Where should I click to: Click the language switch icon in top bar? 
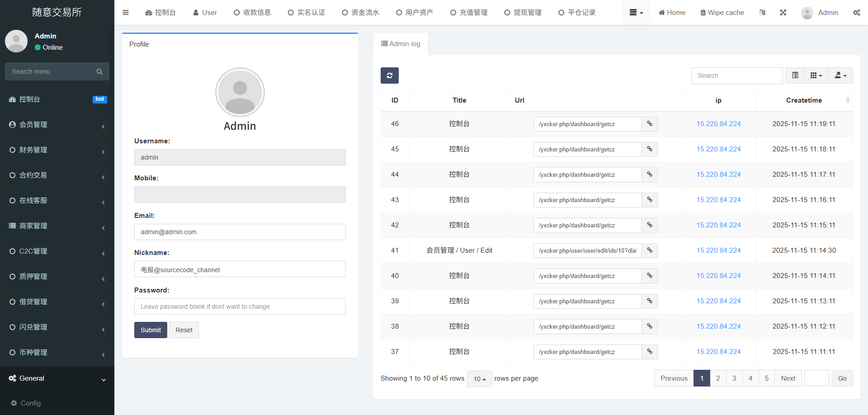point(762,13)
